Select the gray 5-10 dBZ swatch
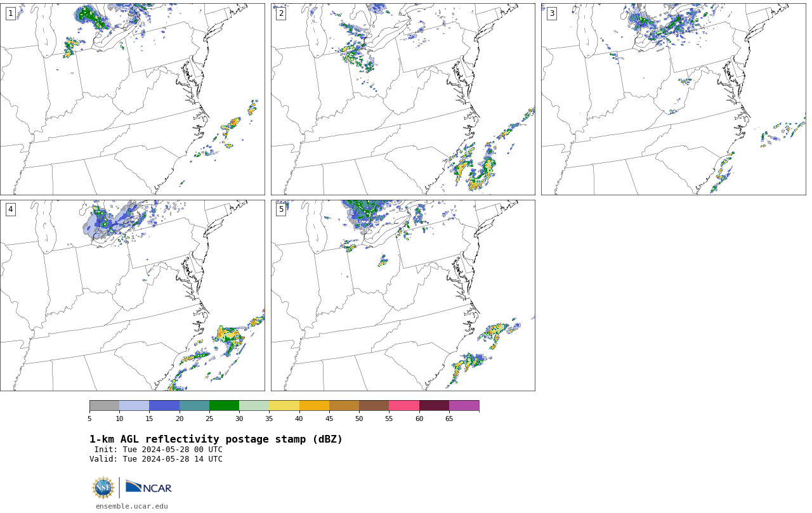 coord(104,406)
